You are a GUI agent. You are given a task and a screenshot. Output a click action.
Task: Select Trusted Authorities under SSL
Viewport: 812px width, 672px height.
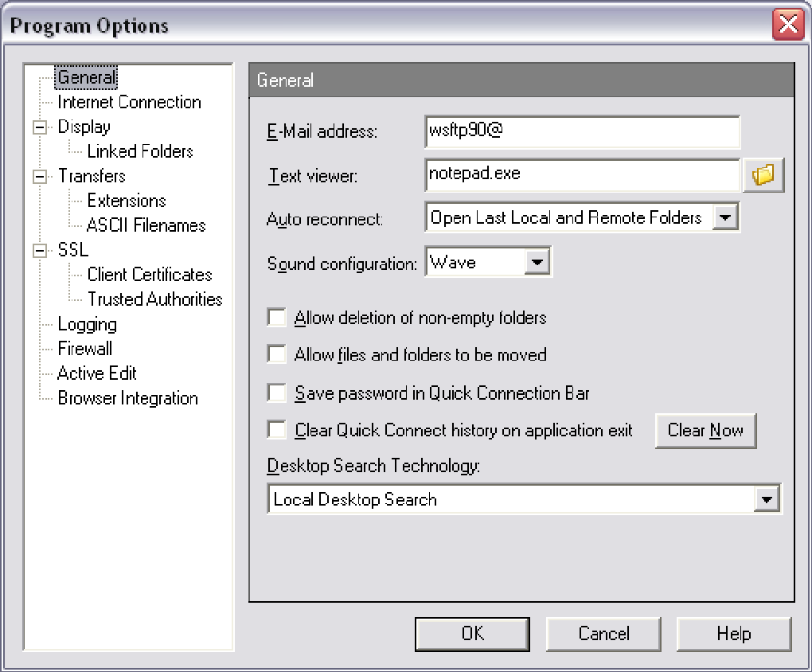(155, 299)
